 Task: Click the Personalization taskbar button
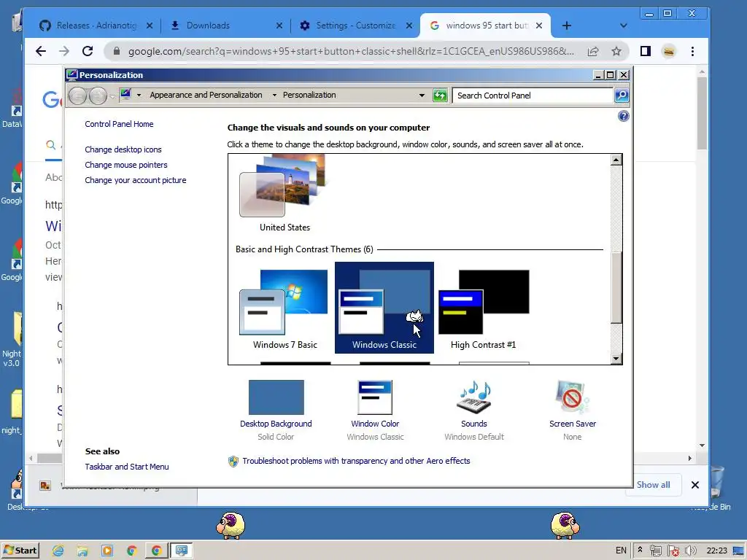[181, 551]
